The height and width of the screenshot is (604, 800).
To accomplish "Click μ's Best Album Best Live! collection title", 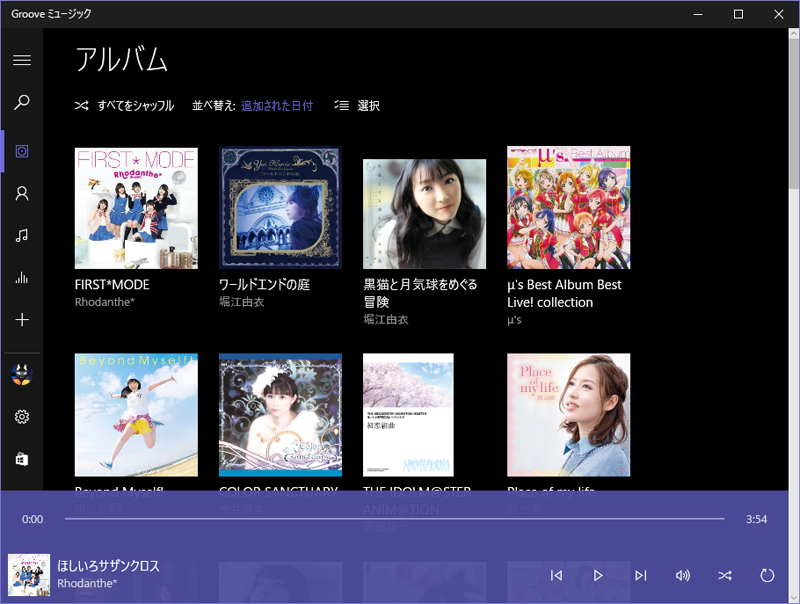I will pos(564,293).
